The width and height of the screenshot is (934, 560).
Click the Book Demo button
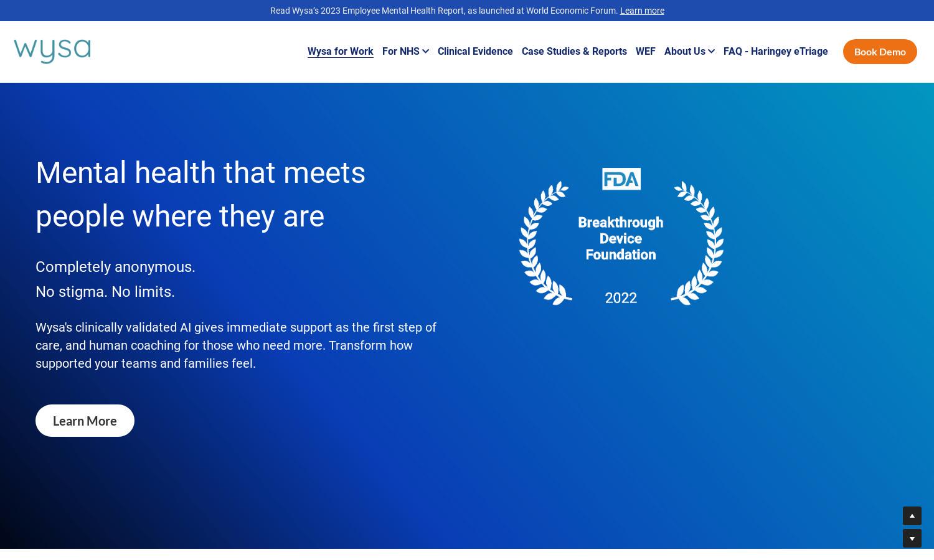tap(880, 52)
